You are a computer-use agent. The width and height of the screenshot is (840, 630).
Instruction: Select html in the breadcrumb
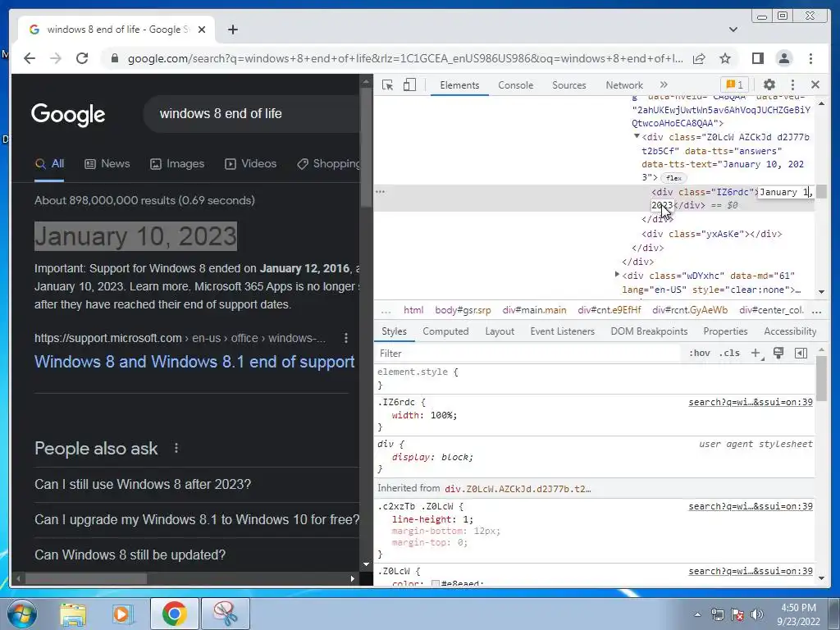[x=413, y=310]
